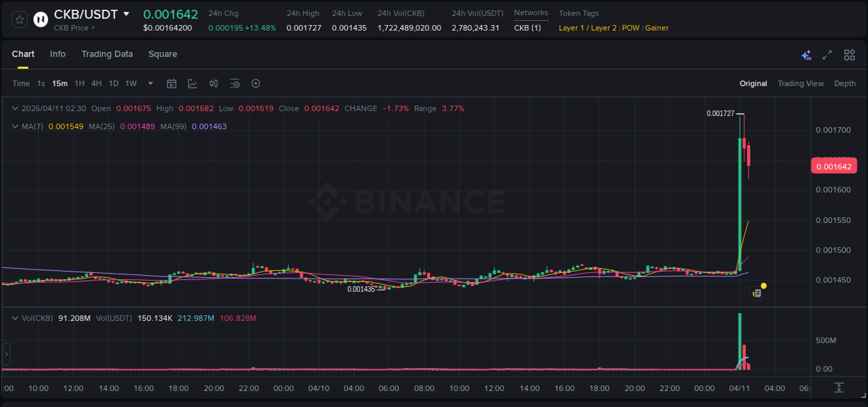Select the 1H interval
The height and width of the screenshot is (407, 868).
[x=79, y=83]
